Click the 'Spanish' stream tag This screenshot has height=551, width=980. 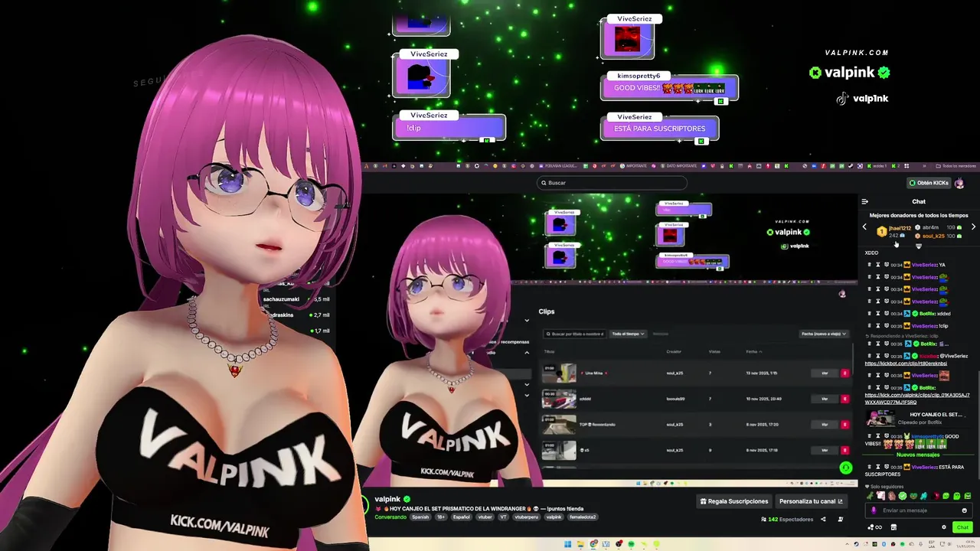pos(420,517)
